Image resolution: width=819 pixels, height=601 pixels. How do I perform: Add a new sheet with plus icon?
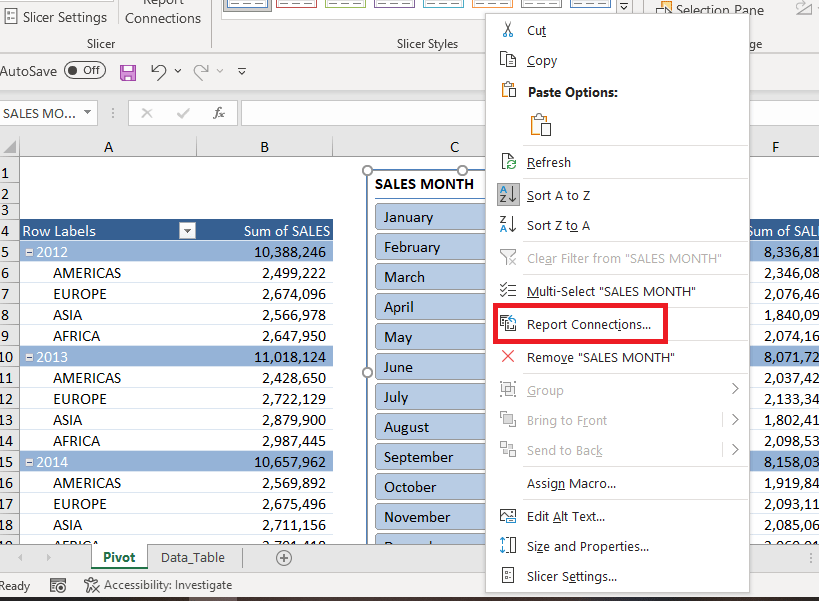click(284, 558)
